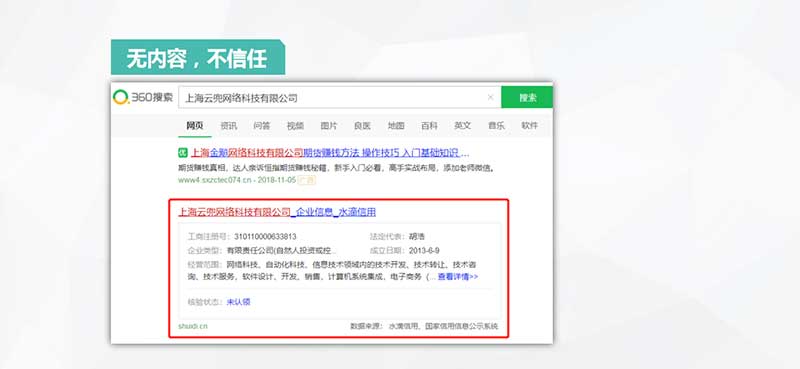Viewport: 800px width, 369px height.
Task: Clear the search box with the X icon
Action: click(490, 97)
